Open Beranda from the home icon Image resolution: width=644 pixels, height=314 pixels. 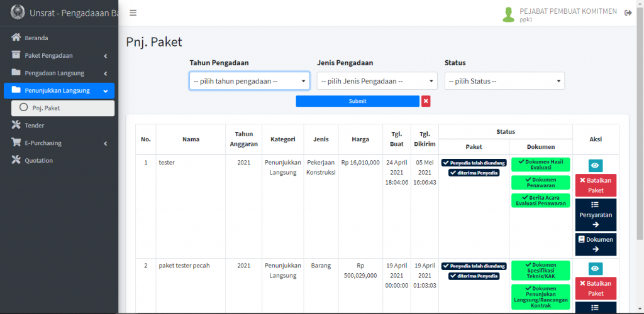(x=16, y=38)
